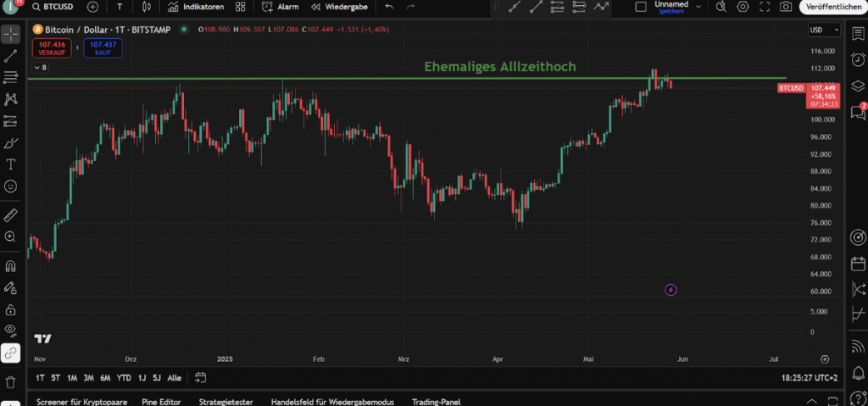The height and width of the screenshot is (406, 868).
Task: Toggle the magnet snapping mode
Action: (x=10, y=266)
